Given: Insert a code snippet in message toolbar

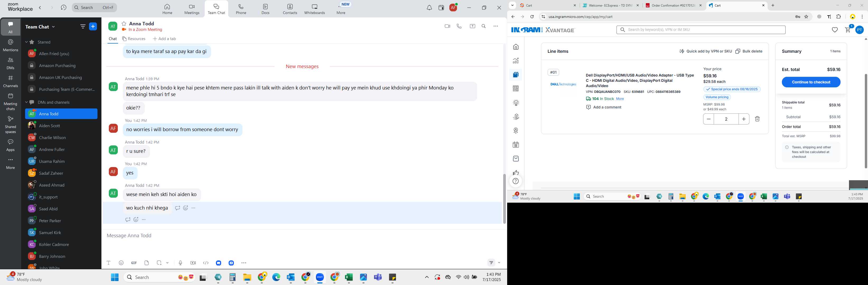Looking at the screenshot, I should tap(206, 263).
